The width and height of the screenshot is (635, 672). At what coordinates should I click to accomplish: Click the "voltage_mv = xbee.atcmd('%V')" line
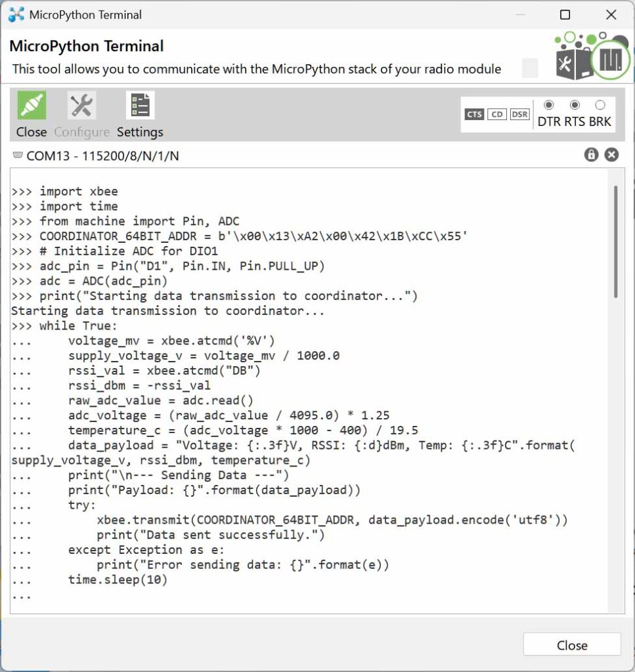coord(143,341)
